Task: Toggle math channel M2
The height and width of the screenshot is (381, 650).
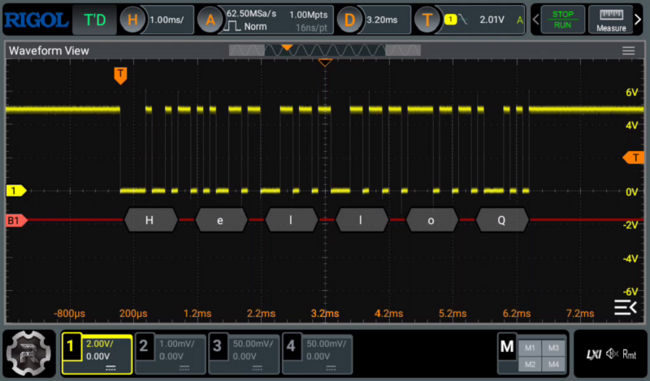Action: point(530,364)
